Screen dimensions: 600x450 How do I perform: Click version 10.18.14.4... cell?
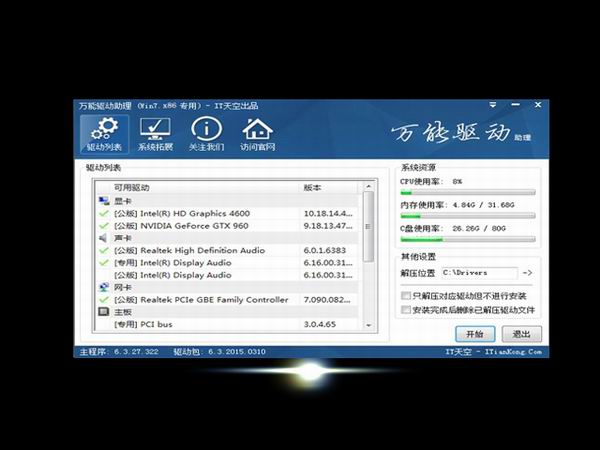point(328,214)
